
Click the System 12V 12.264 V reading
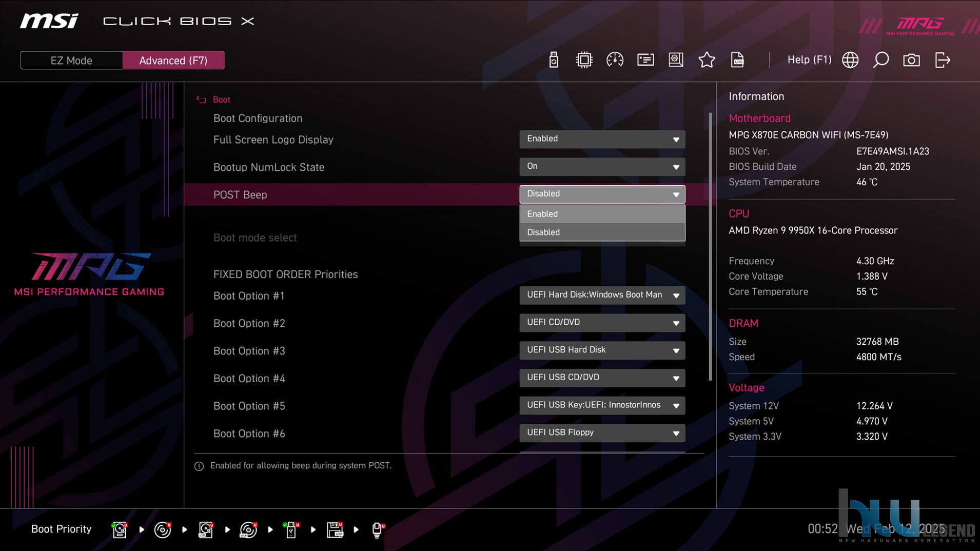874,406
